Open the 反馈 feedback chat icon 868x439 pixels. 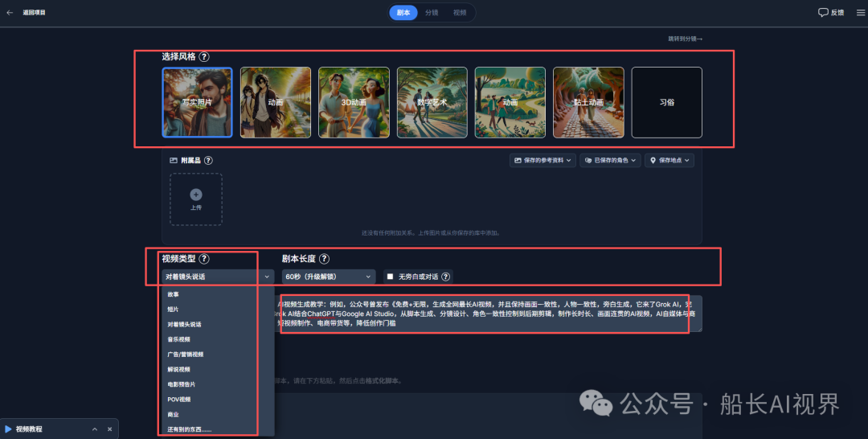[x=823, y=12]
